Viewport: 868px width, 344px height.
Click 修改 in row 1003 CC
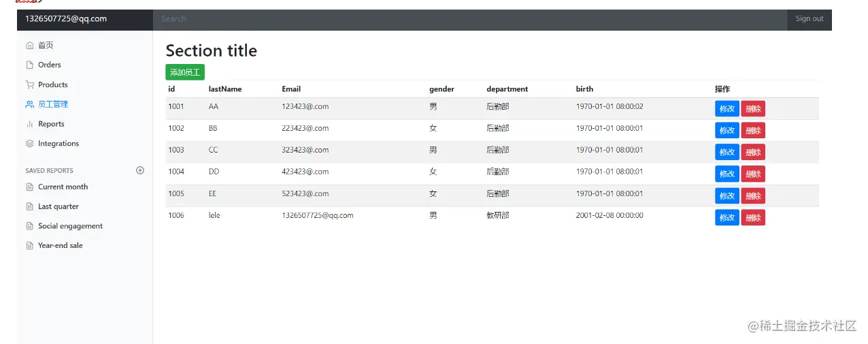pyautogui.click(x=727, y=153)
